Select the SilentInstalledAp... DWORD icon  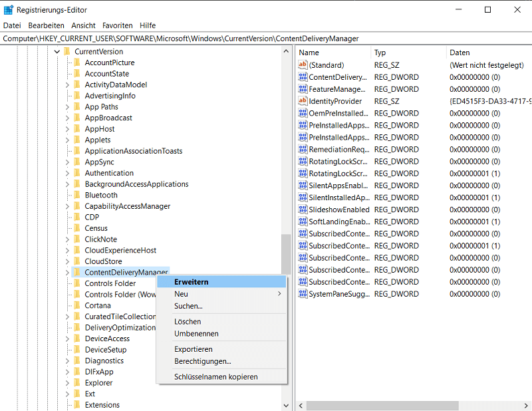click(x=303, y=198)
